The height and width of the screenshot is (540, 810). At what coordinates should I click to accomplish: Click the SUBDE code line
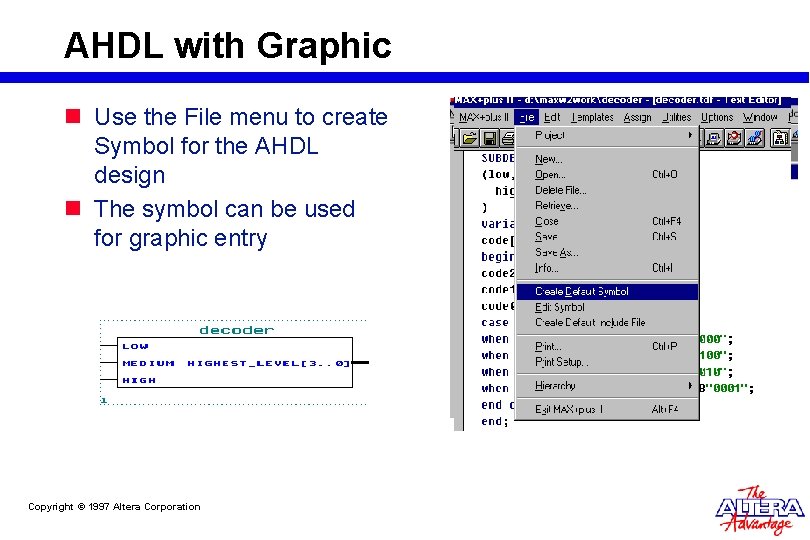pyautogui.click(x=498, y=158)
